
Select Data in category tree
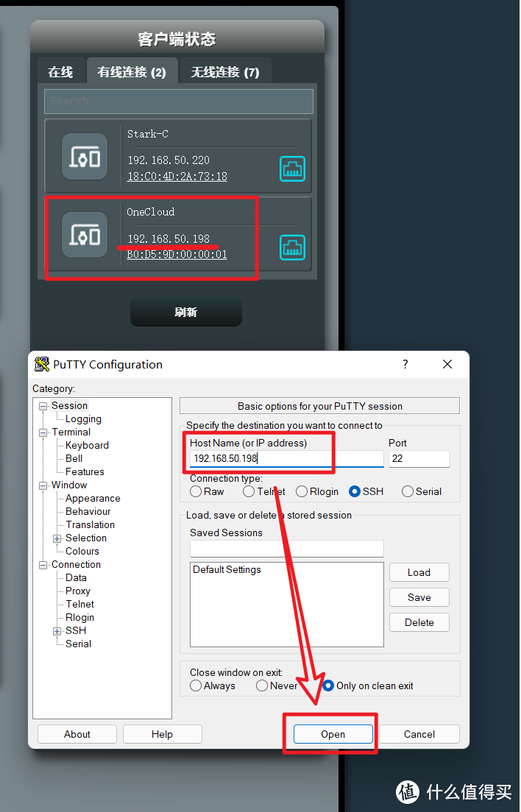point(76,578)
